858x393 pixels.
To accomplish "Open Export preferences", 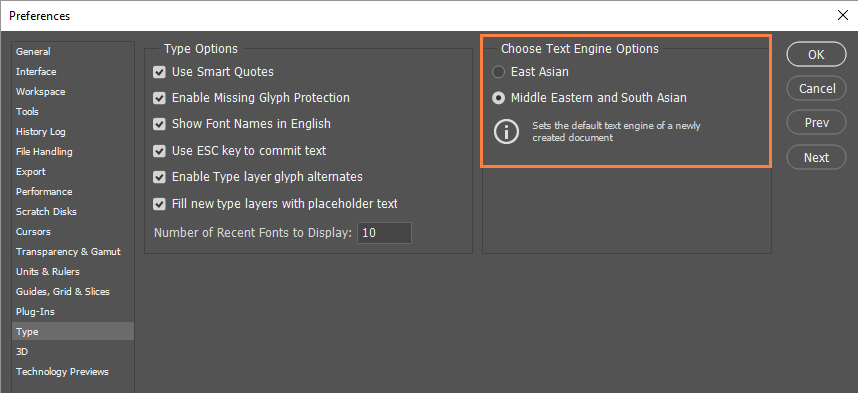I will pos(73,171).
